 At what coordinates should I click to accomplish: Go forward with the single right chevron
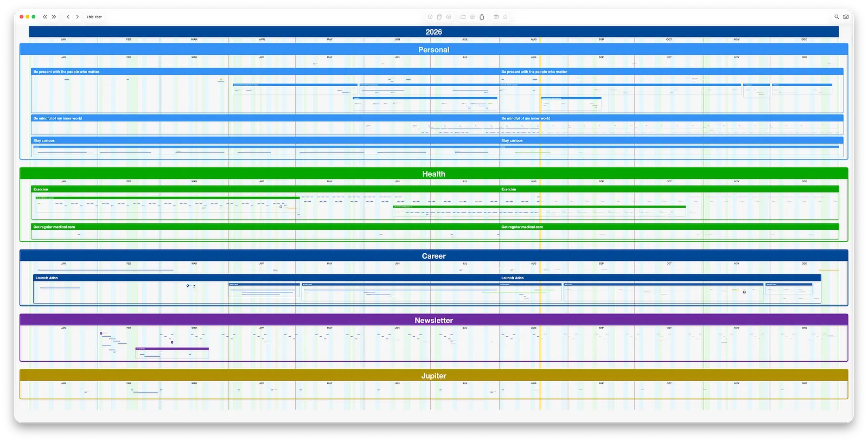coord(77,17)
